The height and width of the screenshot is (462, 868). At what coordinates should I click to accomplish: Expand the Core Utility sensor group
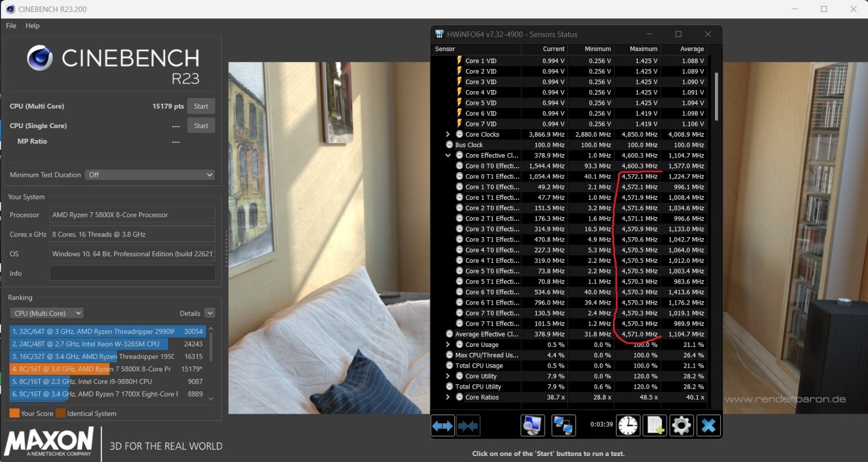coord(448,376)
